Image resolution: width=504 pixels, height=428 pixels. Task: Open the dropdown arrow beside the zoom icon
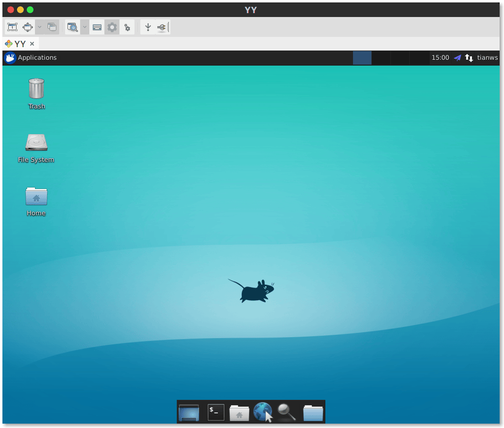coord(84,27)
